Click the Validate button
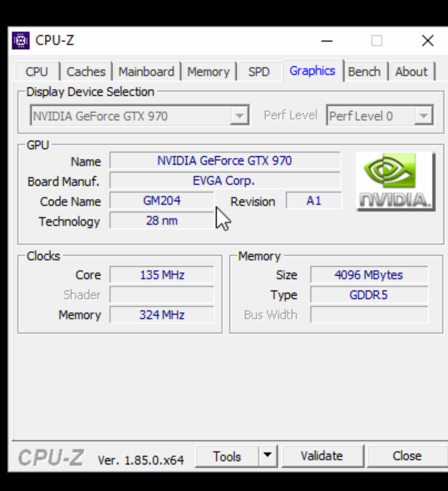The height and width of the screenshot is (491, 448). pos(322,456)
